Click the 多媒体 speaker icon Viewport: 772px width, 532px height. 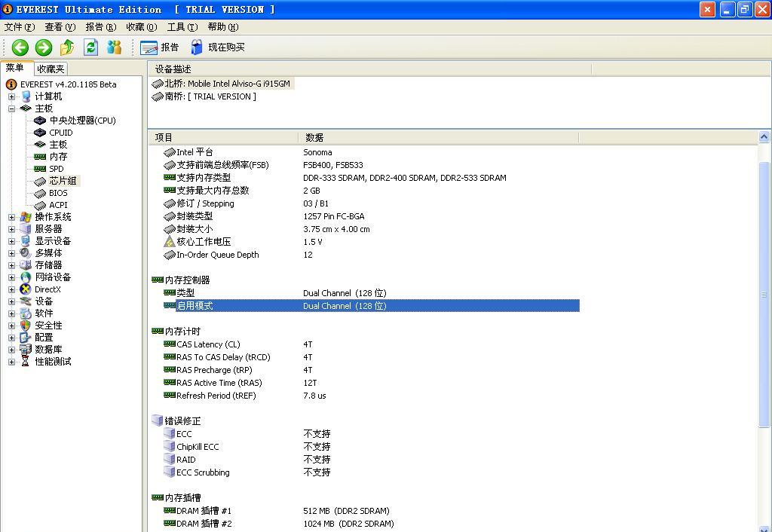[x=26, y=253]
